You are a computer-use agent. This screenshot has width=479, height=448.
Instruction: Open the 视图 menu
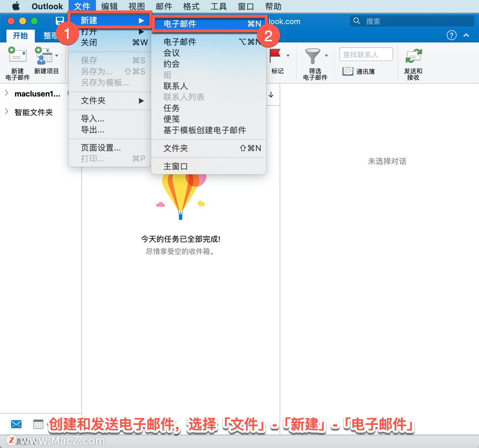[137, 6]
